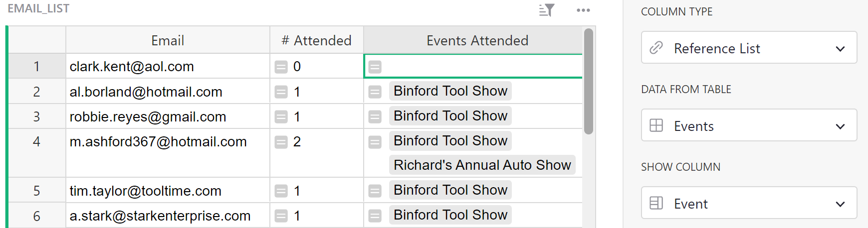Click the vertical scrollbar of the table
Screen dimensions: 868x228
click(x=589, y=82)
